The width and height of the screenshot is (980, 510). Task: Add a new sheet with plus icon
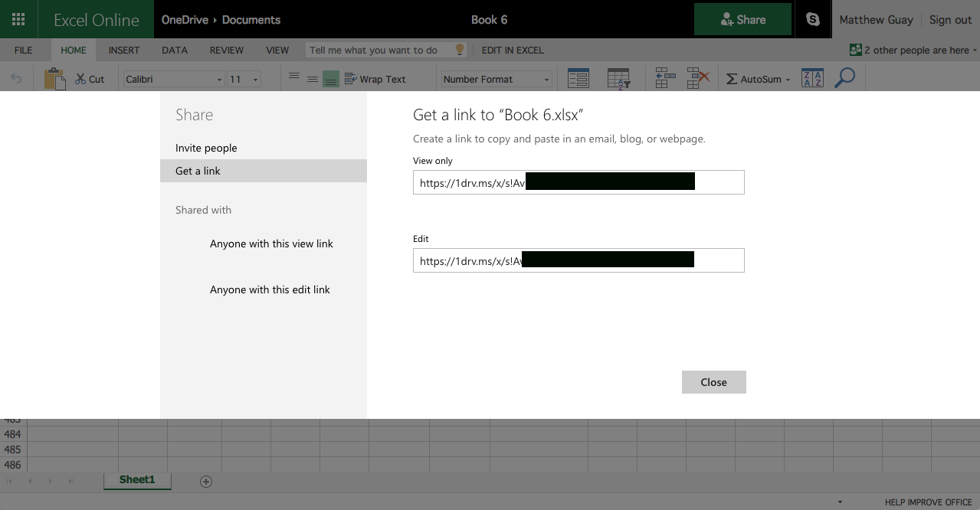point(205,481)
